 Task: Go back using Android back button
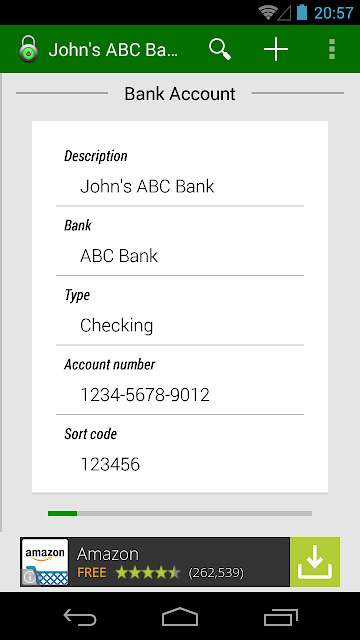tap(80, 616)
